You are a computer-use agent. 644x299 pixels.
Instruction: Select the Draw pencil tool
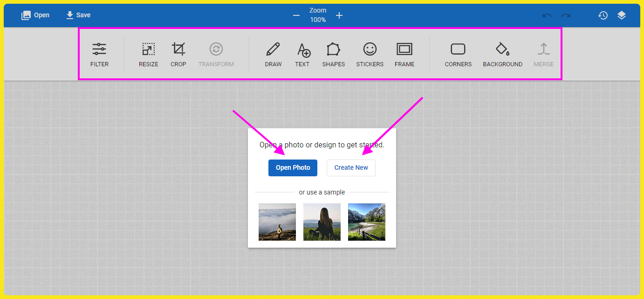coord(273,55)
